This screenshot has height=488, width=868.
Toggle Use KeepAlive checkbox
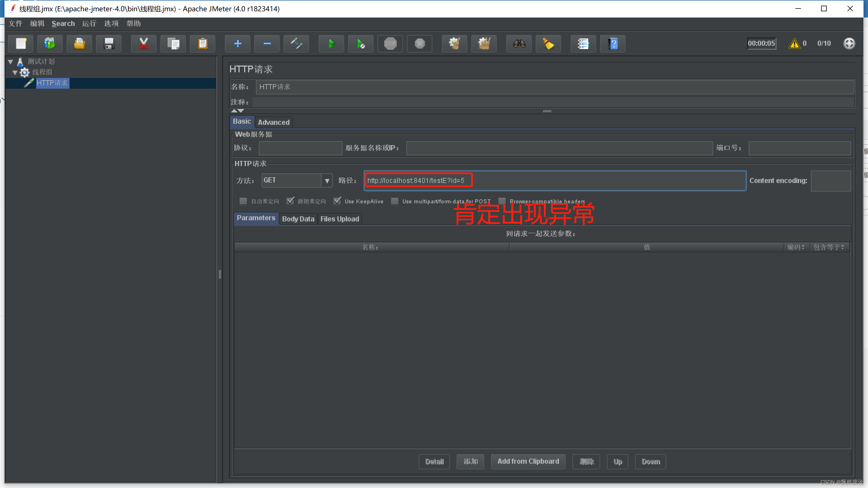[x=337, y=201]
